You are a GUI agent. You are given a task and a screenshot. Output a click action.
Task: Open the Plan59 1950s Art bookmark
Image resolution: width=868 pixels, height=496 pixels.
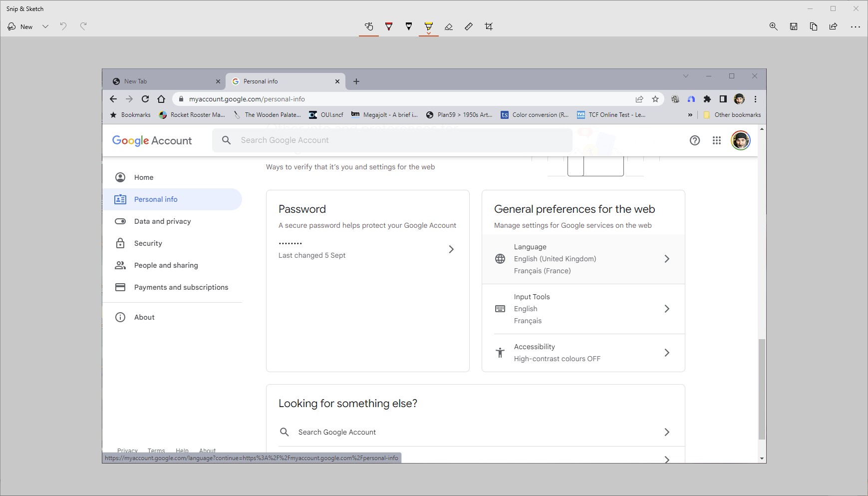pyautogui.click(x=459, y=115)
